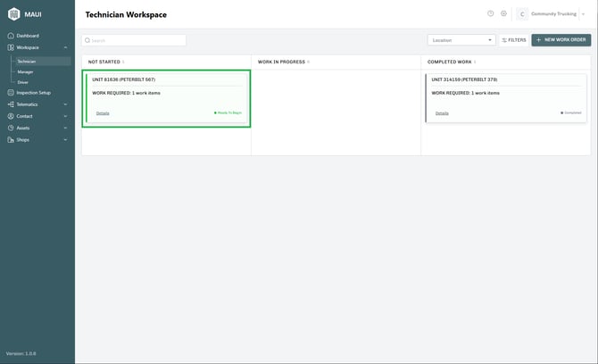
Task: Click the 'Version: 1.0.8' label
Action: 21,353
